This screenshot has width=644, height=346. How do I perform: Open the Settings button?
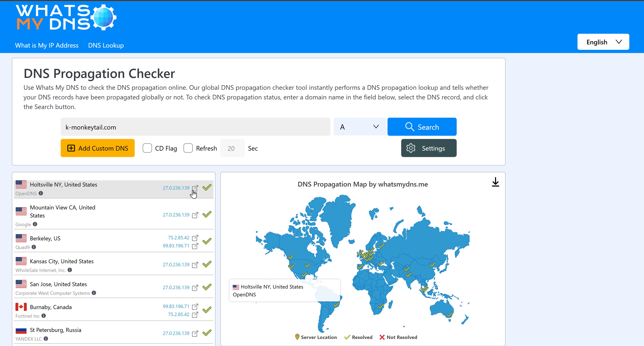pos(429,148)
